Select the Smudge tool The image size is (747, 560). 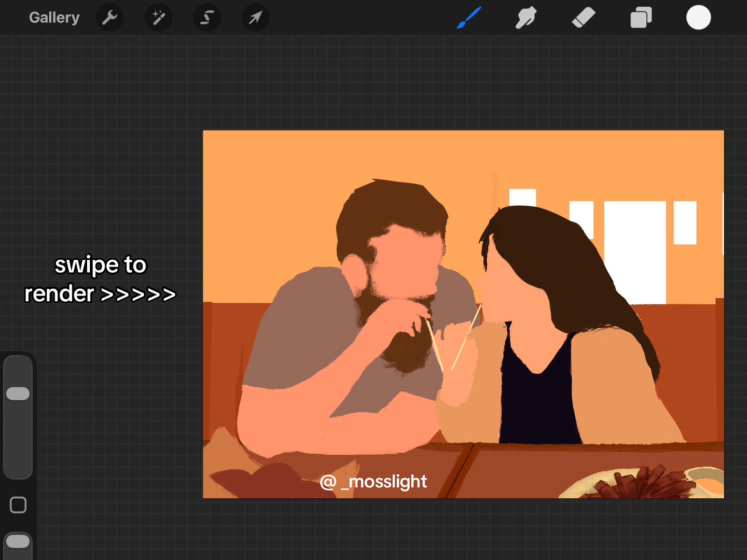[x=526, y=18]
